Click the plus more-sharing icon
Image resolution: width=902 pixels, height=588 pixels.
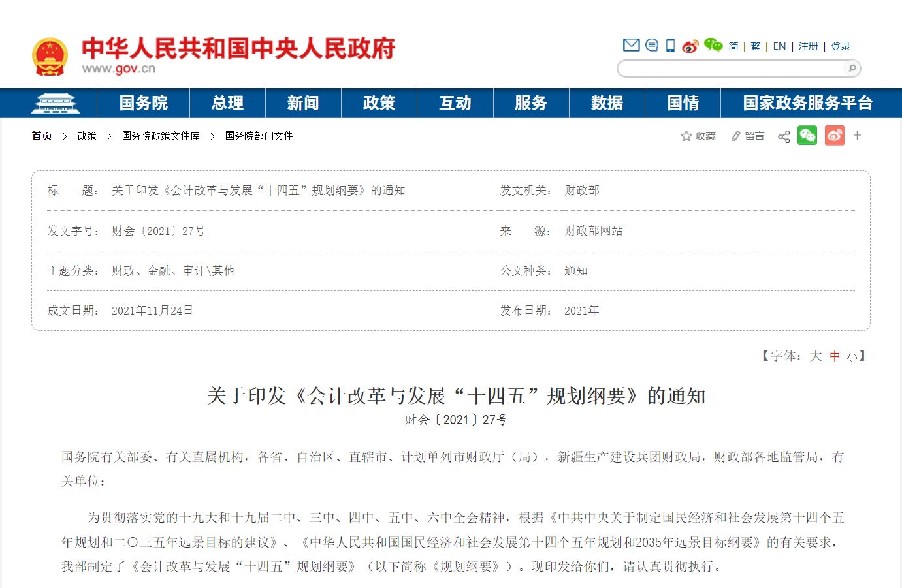tap(858, 135)
